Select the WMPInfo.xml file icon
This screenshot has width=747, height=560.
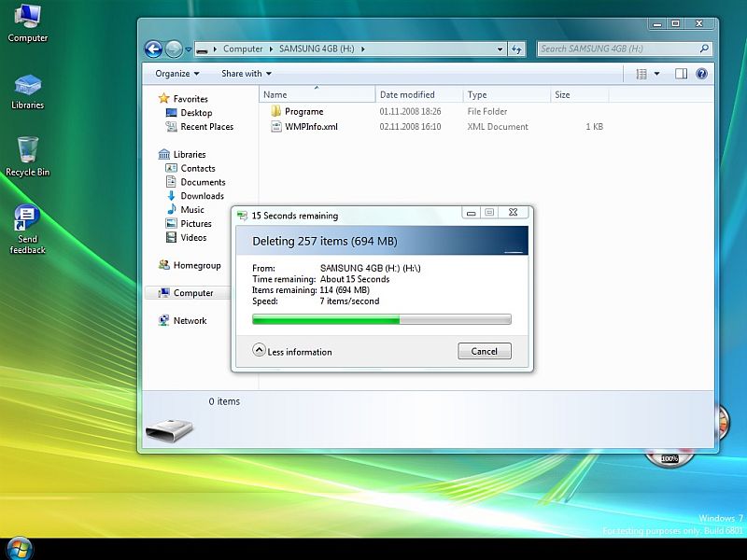[276, 127]
